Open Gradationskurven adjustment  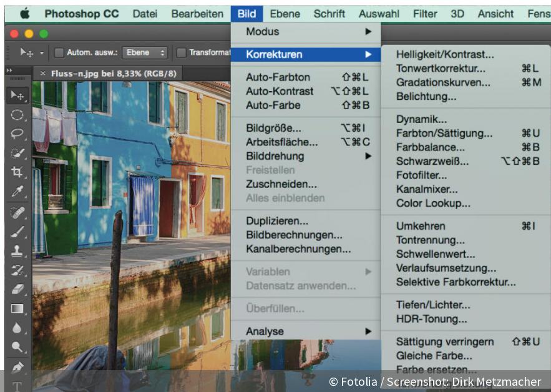pos(466,82)
